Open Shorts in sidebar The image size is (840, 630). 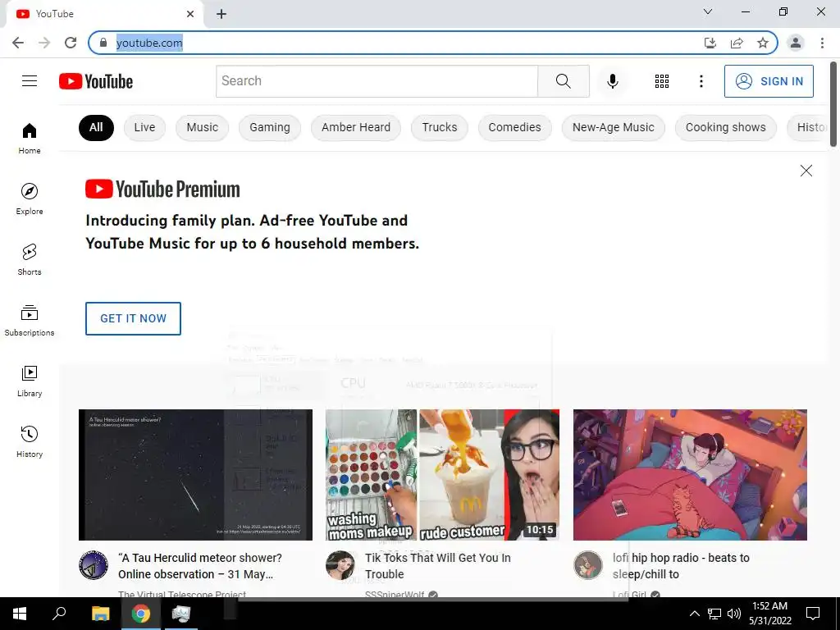(x=30, y=260)
